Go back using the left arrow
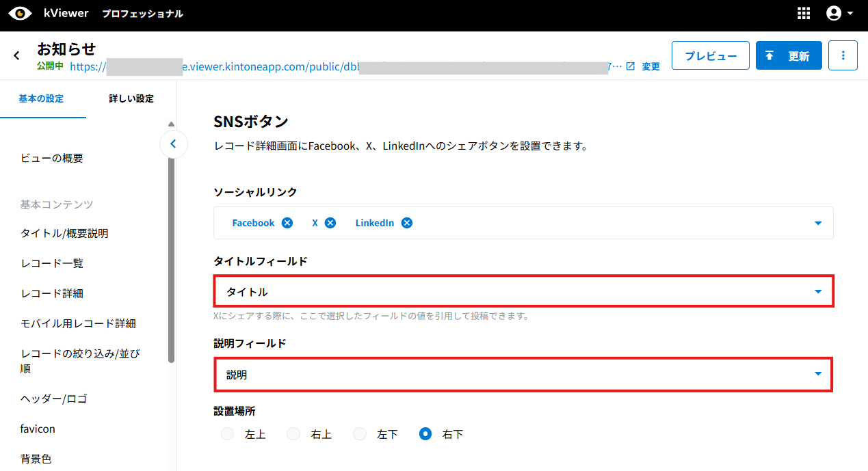This screenshot has width=868, height=471. tap(17, 55)
